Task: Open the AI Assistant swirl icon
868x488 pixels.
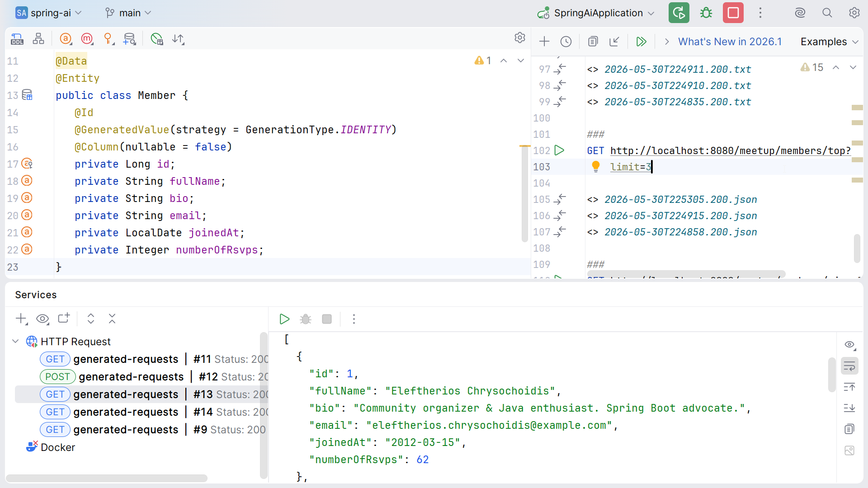Action: tap(800, 13)
